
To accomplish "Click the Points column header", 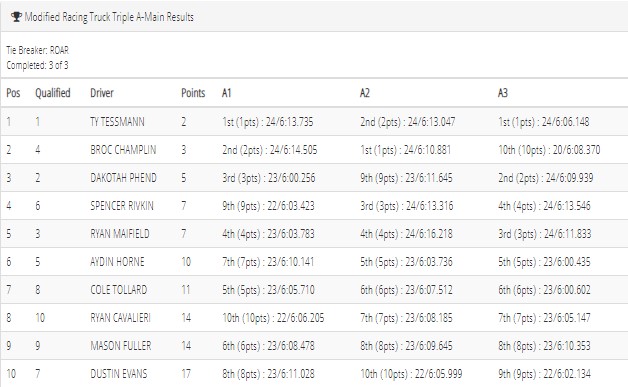I will [x=193, y=93].
